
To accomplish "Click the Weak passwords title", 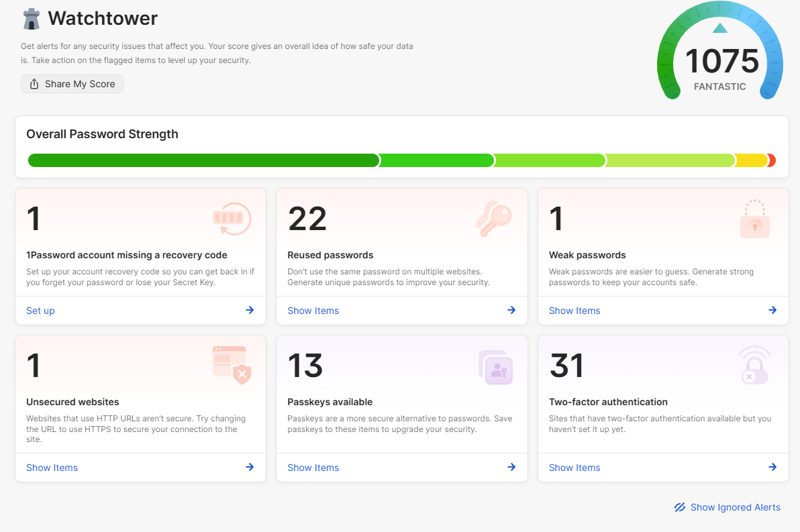I will (x=587, y=255).
